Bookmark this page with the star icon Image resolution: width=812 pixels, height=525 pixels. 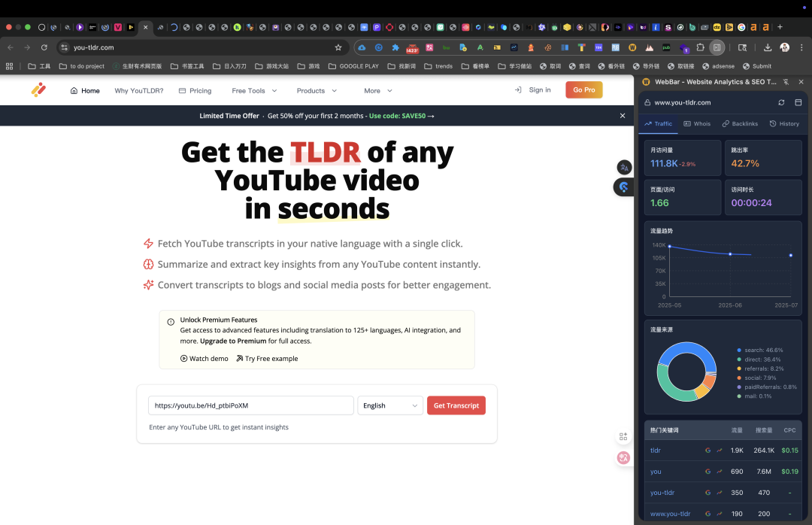[338, 47]
